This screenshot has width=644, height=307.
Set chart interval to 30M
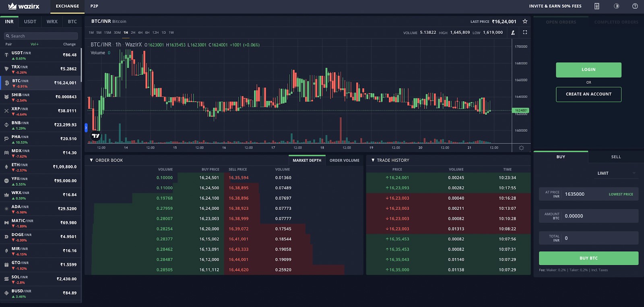(117, 33)
